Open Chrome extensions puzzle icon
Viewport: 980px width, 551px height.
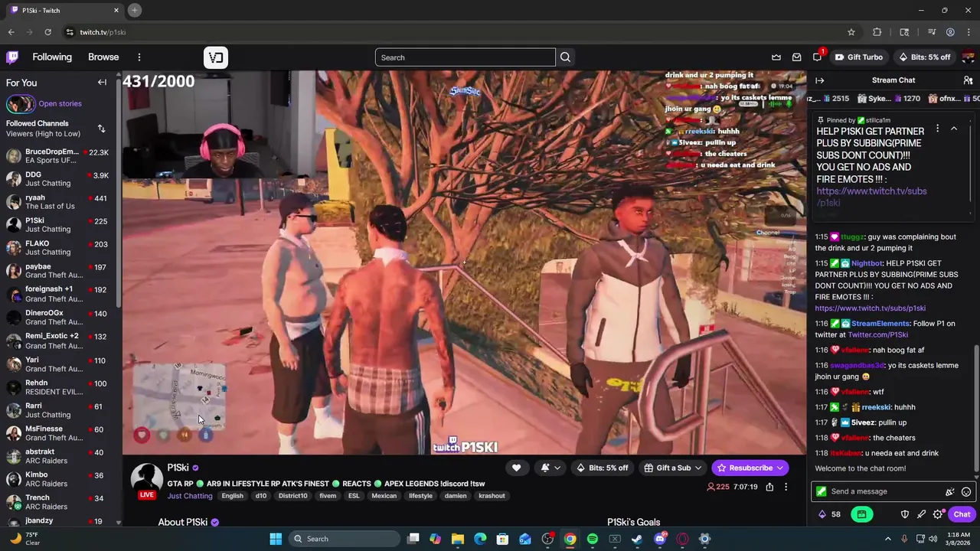click(x=877, y=32)
